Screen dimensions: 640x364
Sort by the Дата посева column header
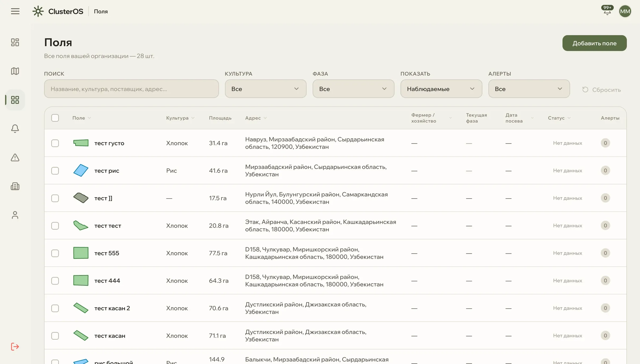point(519,118)
